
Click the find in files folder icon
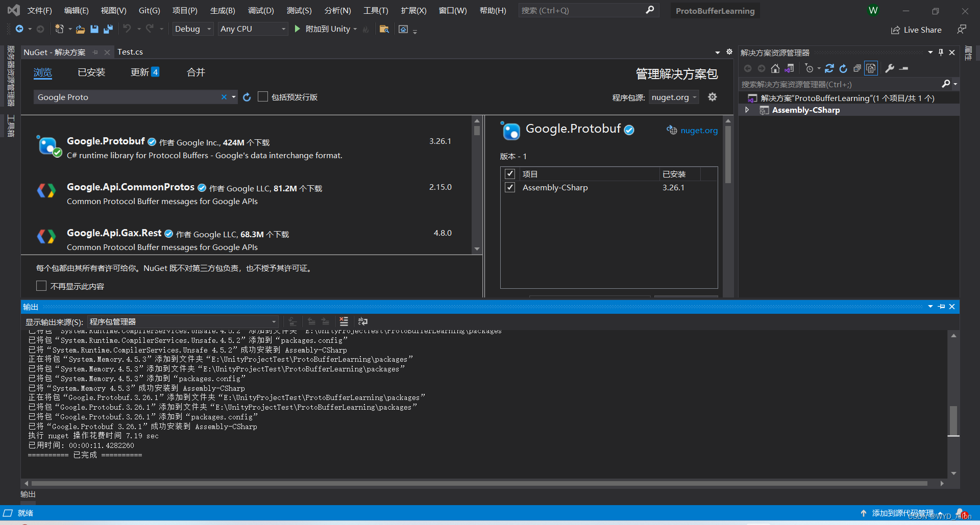click(384, 29)
